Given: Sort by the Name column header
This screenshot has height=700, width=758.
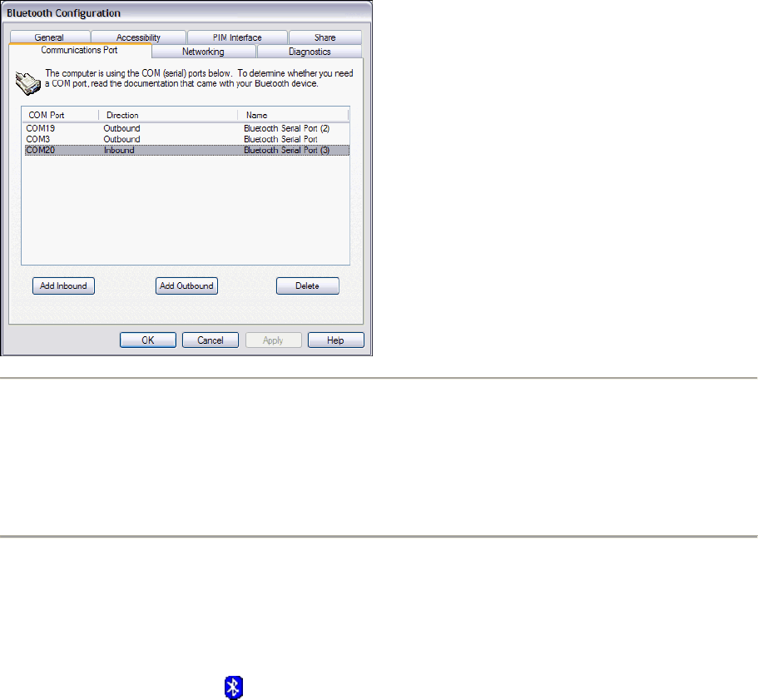Looking at the screenshot, I should tap(293, 115).
